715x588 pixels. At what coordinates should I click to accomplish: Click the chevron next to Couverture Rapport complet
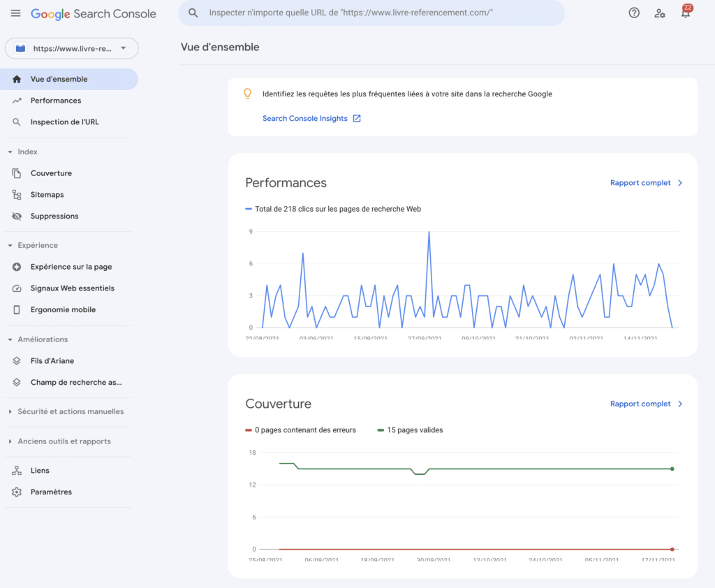tap(680, 404)
